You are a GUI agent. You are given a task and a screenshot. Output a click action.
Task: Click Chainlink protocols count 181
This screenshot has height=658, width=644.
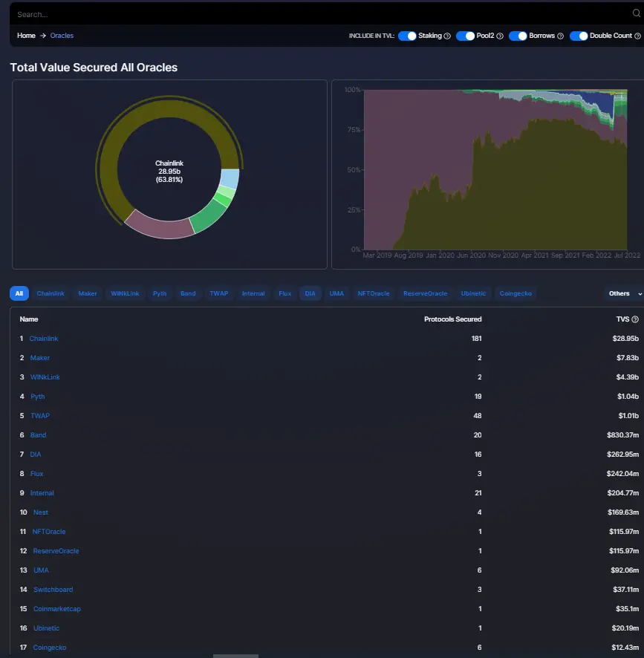click(476, 339)
